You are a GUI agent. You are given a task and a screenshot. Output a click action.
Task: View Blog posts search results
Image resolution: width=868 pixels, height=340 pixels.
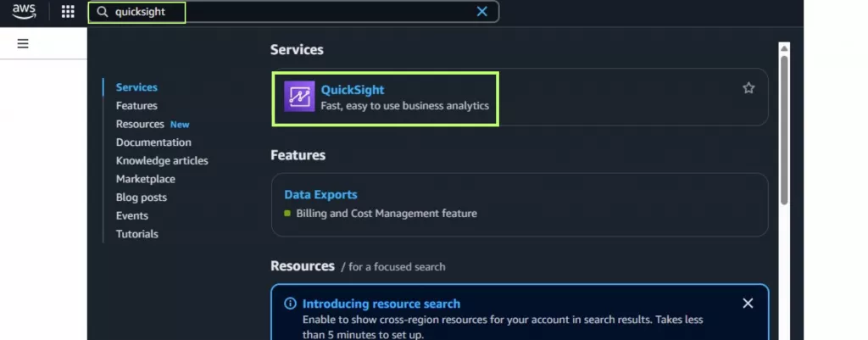142,198
